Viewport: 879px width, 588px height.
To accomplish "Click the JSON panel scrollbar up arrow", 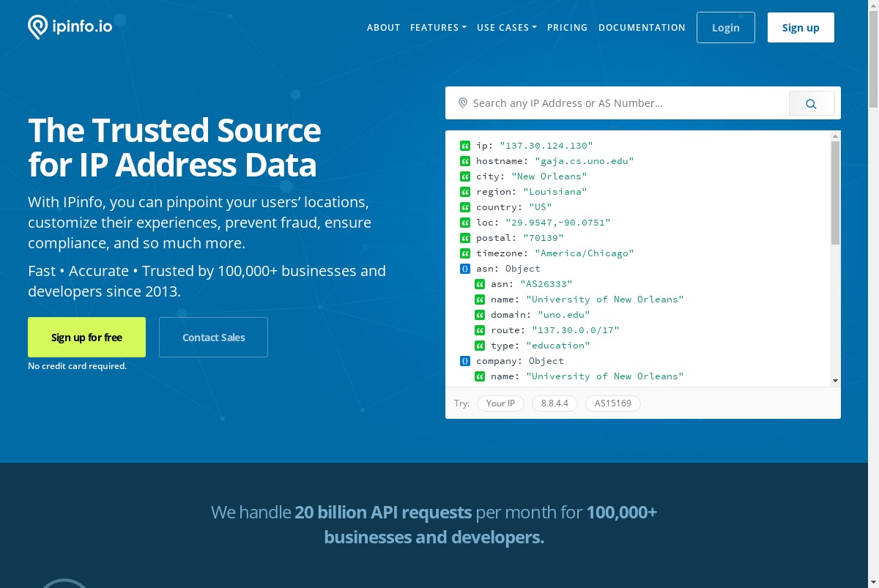I will 835,136.
